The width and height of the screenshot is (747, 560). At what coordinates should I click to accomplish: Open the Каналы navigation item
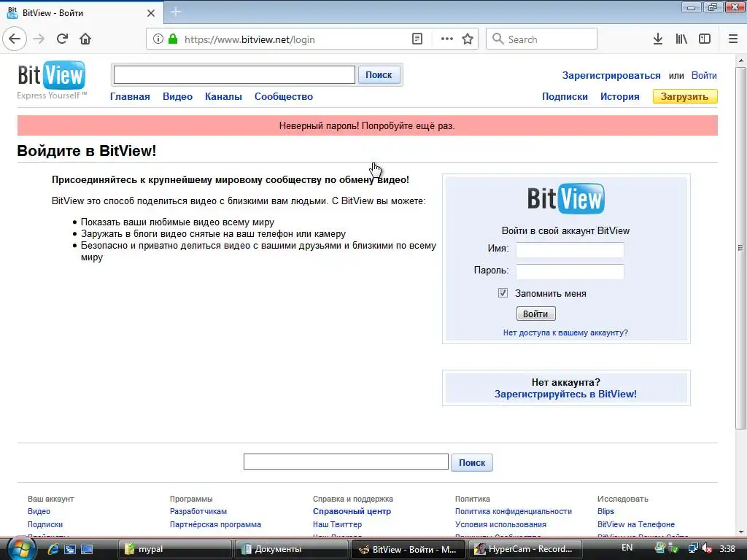tap(223, 97)
